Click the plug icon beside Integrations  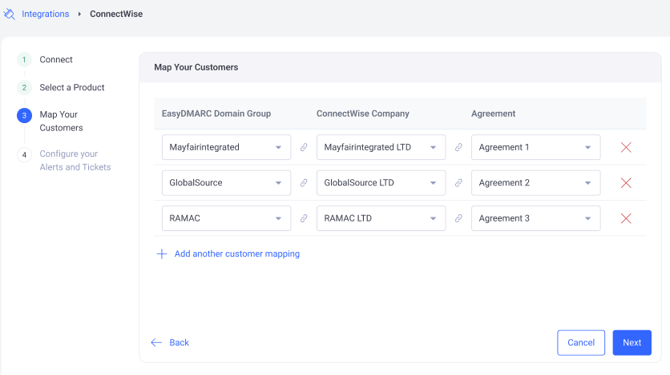(x=9, y=14)
